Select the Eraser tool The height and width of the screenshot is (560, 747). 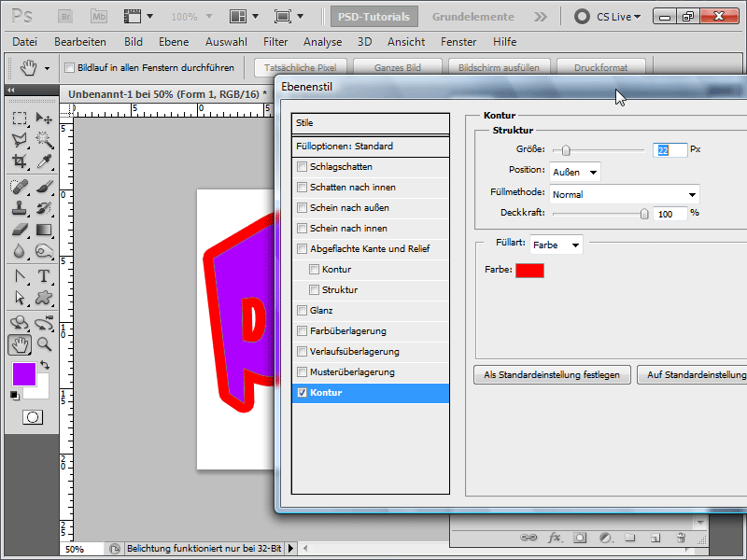19,230
